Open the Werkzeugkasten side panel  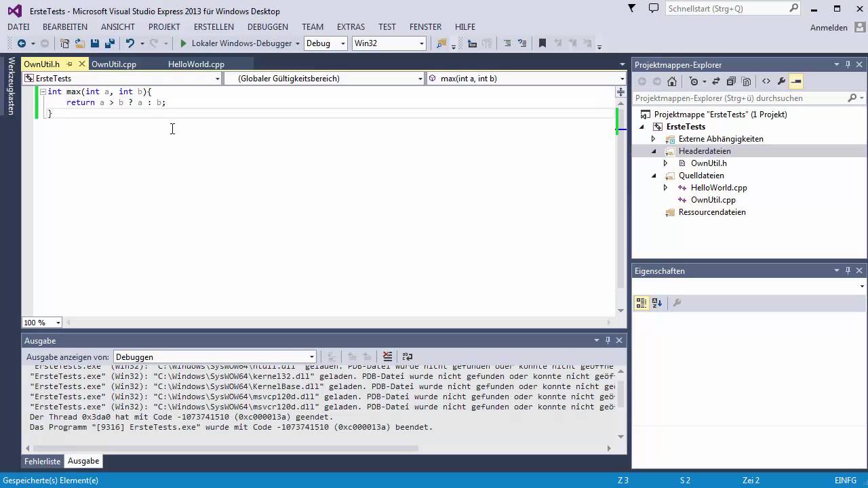tap(11, 85)
